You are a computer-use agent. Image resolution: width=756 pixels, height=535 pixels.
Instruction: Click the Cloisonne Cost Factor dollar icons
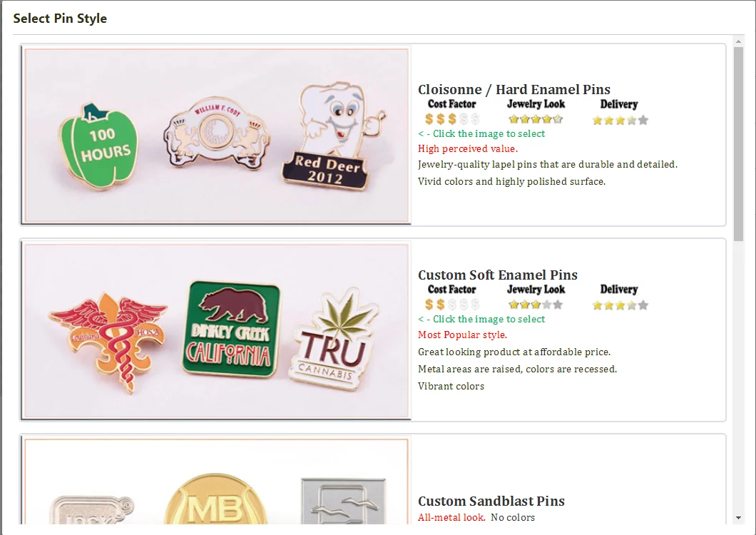tap(451, 118)
